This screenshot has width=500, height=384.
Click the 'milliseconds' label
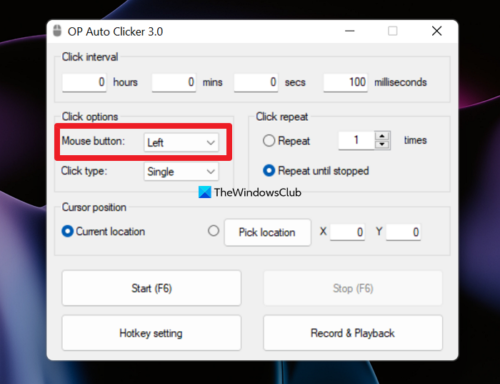[x=400, y=82]
